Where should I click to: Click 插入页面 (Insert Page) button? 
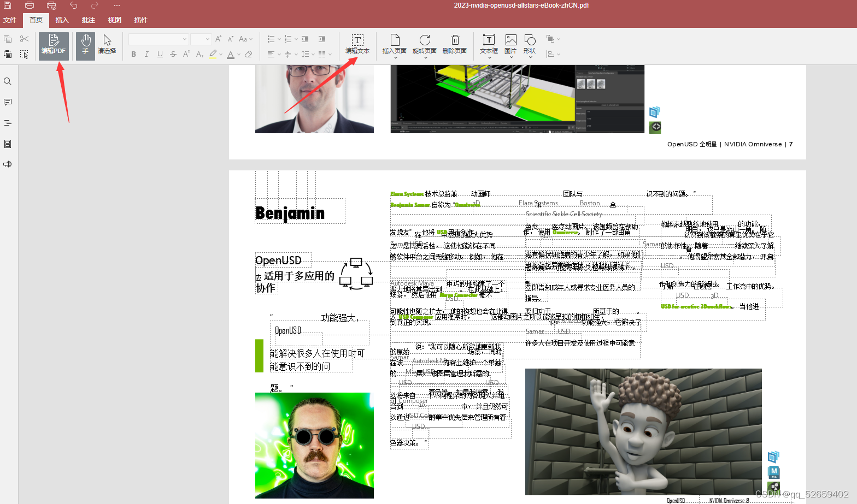[395, 46]
